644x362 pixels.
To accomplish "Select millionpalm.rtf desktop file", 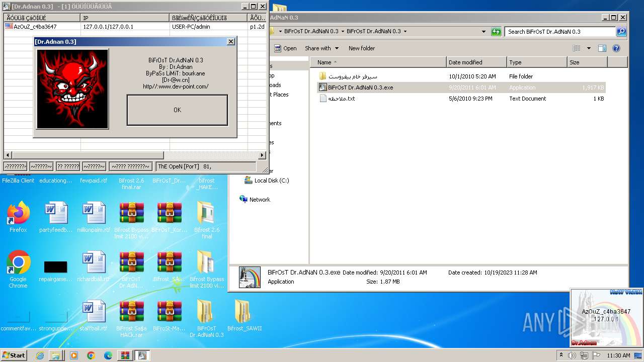I will pos(94,217).
